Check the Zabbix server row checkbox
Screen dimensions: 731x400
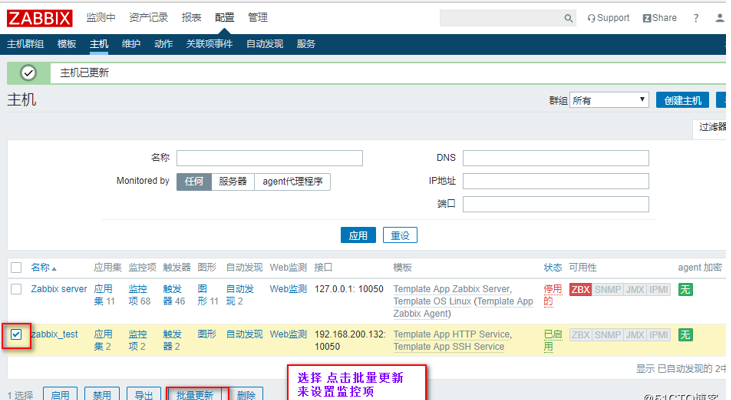16,289
